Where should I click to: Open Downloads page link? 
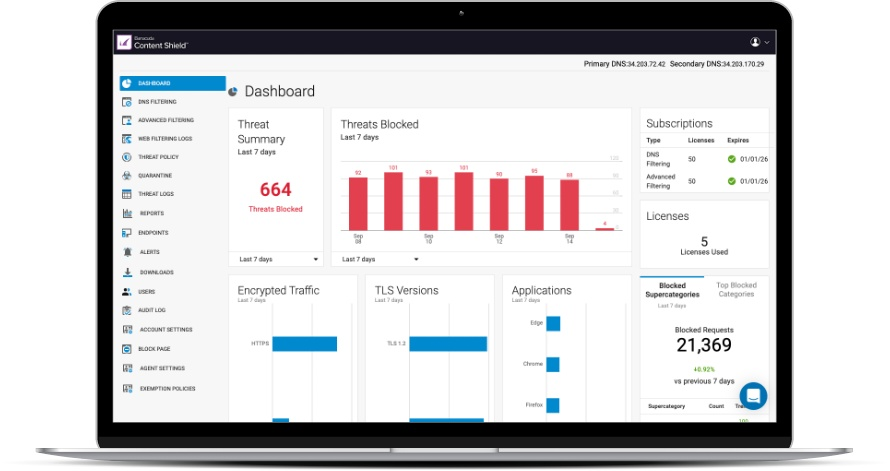point(157,272)
